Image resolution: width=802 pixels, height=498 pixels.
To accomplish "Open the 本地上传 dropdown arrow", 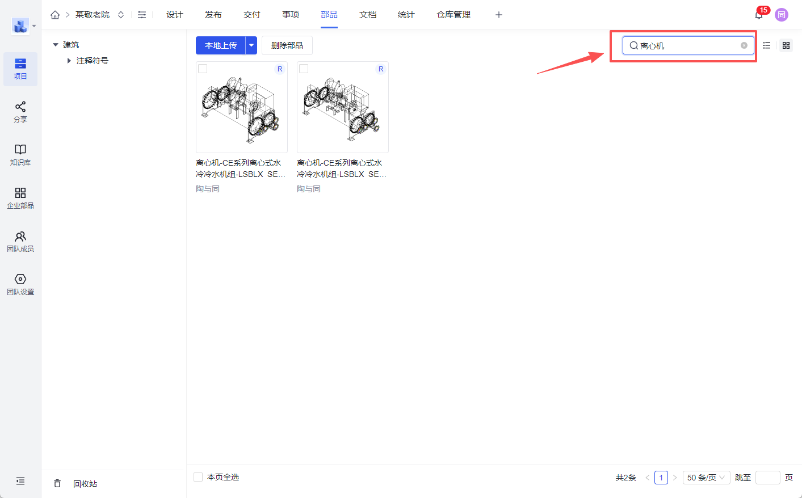I will point(252,45).
